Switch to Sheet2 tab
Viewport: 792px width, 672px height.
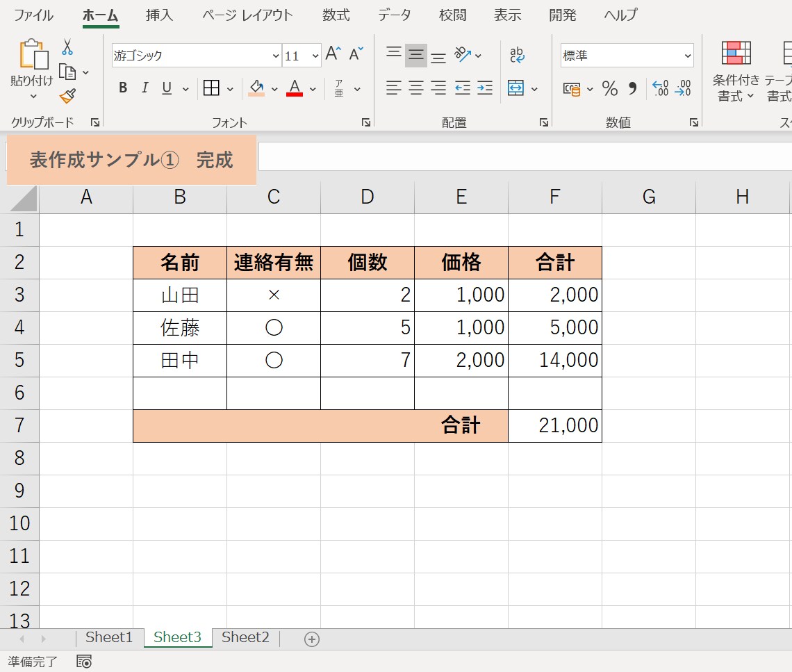click(245, 637)
